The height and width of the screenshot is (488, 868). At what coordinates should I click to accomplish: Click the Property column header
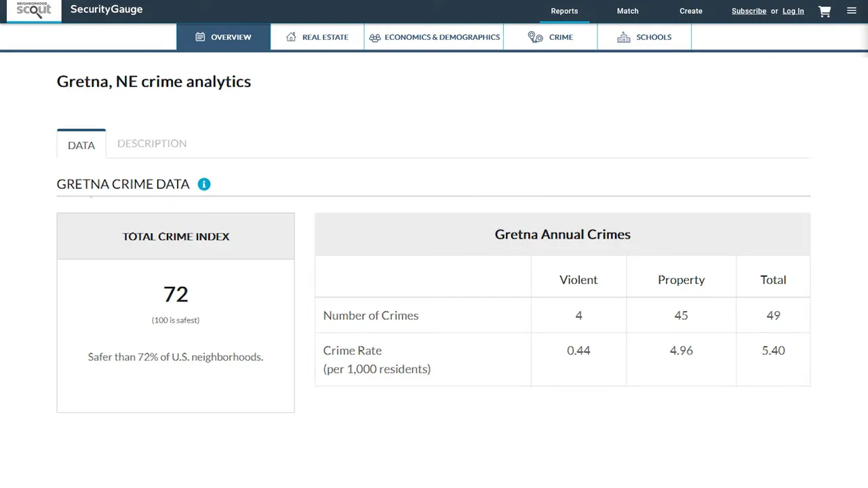point(682,280)
